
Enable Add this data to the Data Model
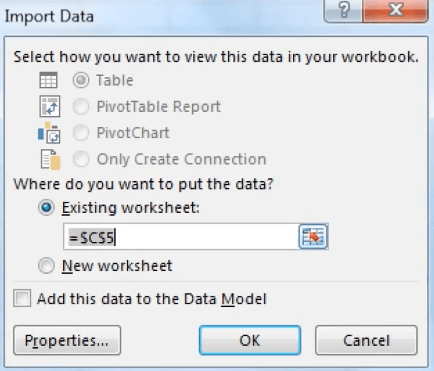[22, 298]
